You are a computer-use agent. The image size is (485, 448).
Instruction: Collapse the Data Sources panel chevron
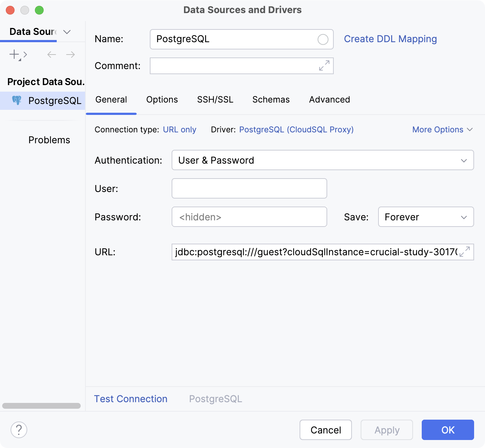(x=67, y=32)
